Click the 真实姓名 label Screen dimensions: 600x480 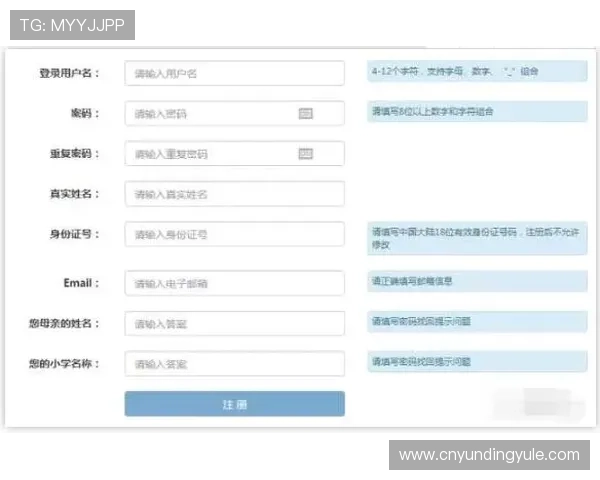click(x=74, y=194)
